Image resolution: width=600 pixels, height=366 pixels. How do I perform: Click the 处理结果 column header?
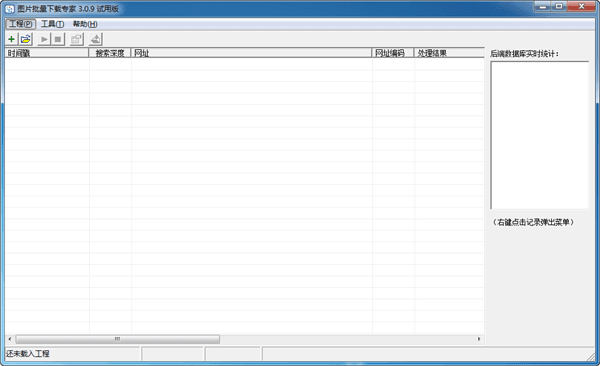[449, 53]
